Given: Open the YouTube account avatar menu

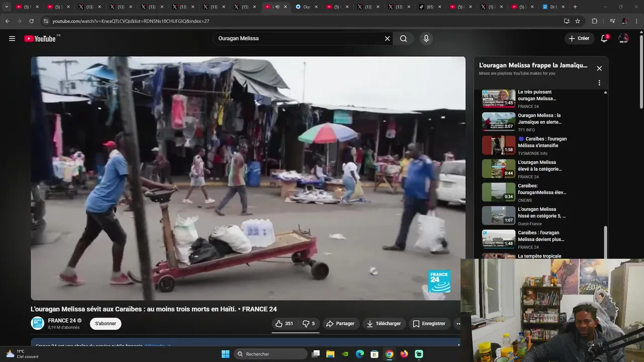Looking at the screenshot, I should pyautogui.click(x=623, y=39).
